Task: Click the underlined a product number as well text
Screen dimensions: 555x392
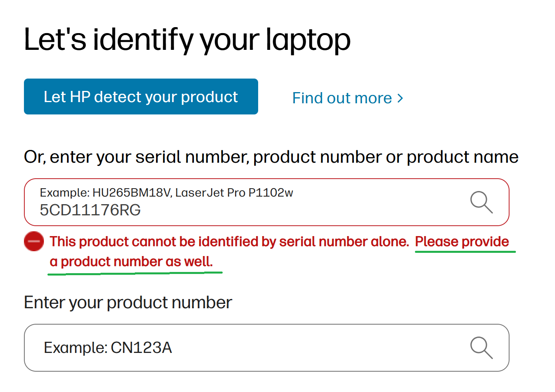Action: click(x=131, y=262)
